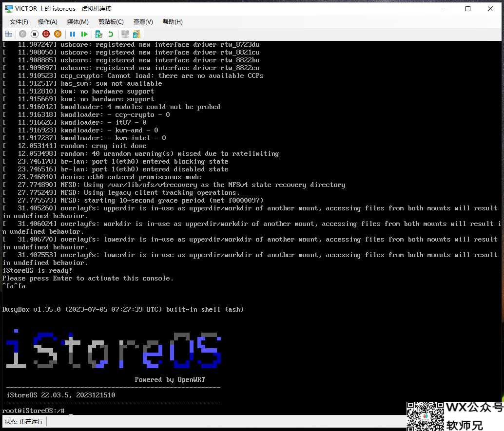Viewport: 504px width, 431px height.
Task: Click the 'kvm-intel - 0' kmodloader line
Action: coord(84,138)
